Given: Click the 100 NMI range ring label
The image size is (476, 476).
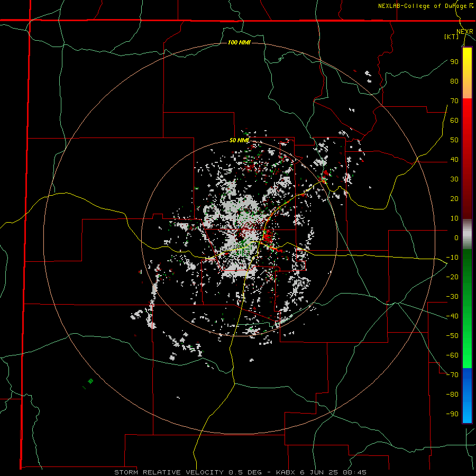Looking at the screenshot, I should (x=239, y=42).
